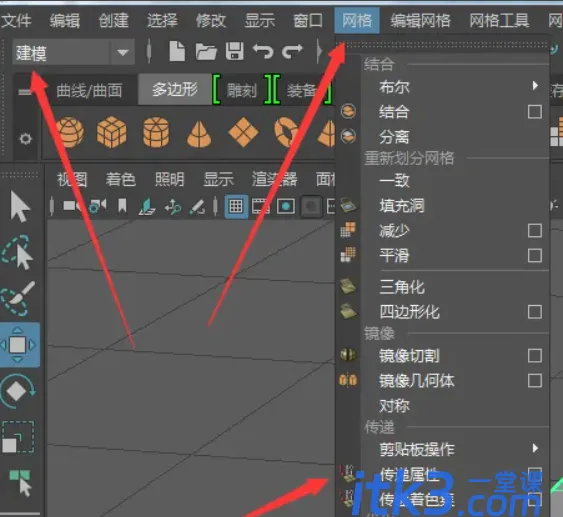Switch to the 曲线/曲面 shelf tab
The image size is (563, 517).
pyautogui.click(x=89, y=90)
